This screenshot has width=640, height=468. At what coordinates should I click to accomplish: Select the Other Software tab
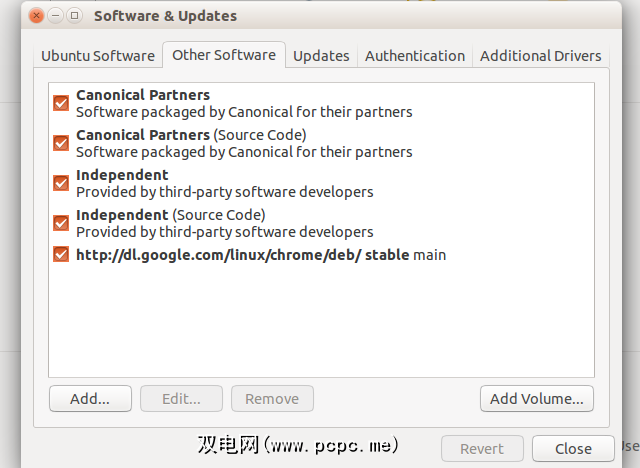[x=224, y=55]
